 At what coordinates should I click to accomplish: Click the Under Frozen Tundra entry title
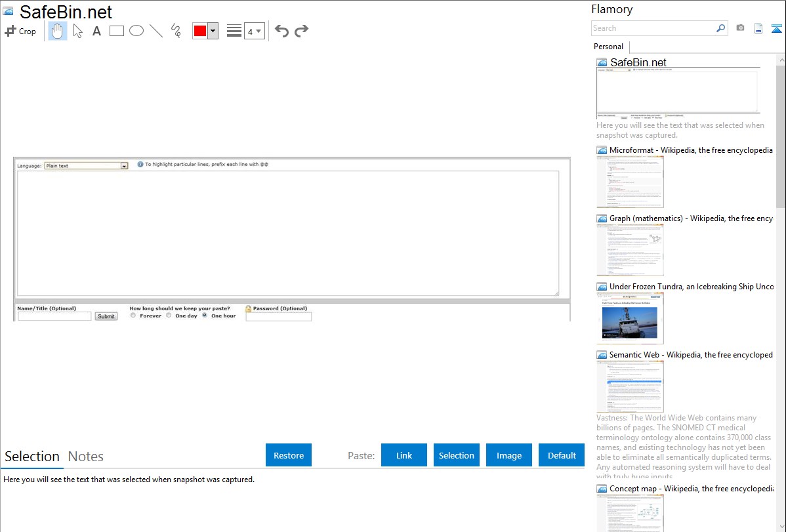pyautogui.click(x=692, y=286)
